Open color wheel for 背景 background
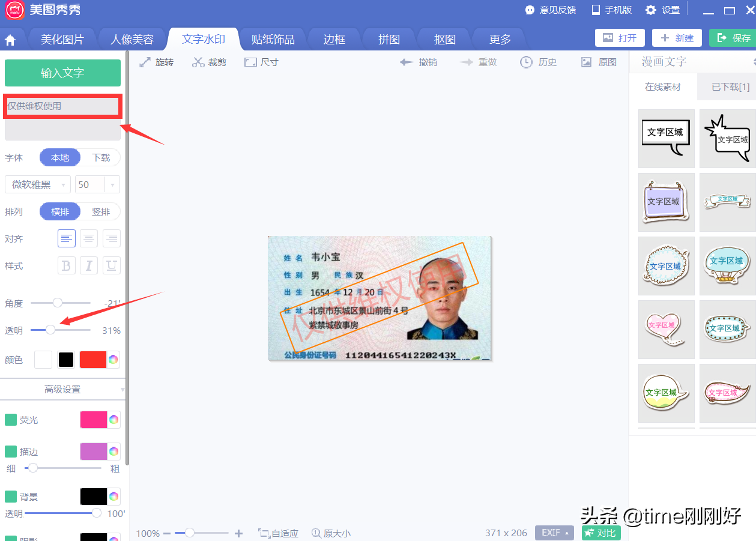This screenshot has width=756, height=541. point(113,496)
